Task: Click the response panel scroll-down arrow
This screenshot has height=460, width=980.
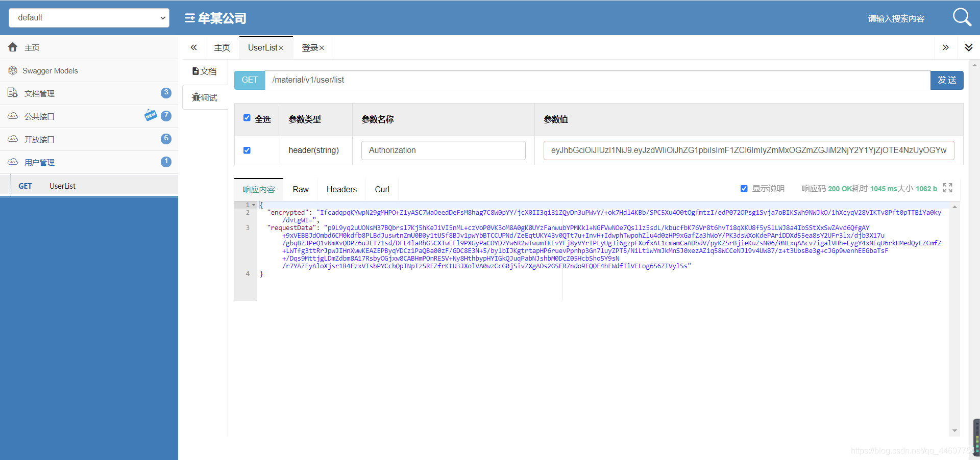Action: point(954,431)
